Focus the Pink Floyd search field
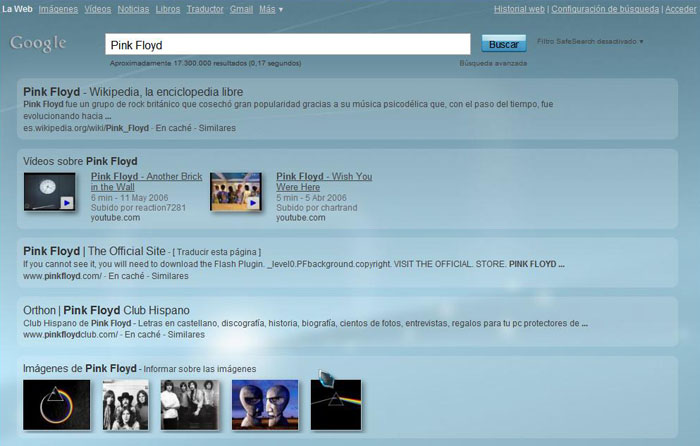Image resolution: width=700 pixels, height=446 pixels. [x=288, y=44]
